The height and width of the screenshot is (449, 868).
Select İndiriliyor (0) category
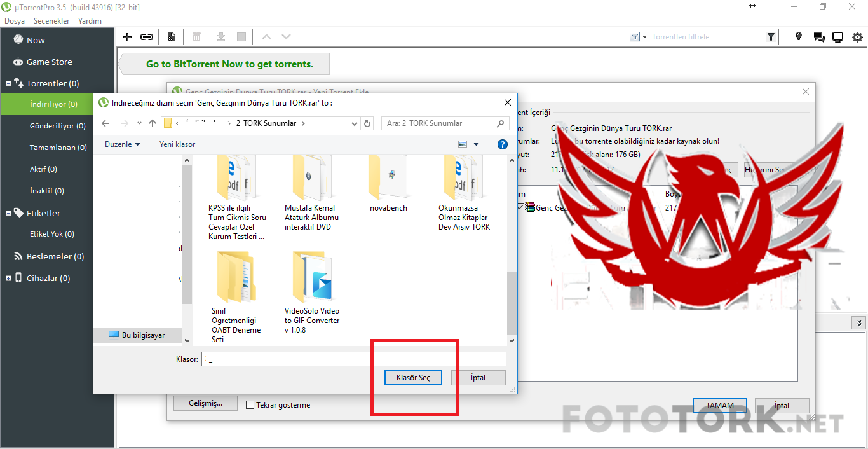point(48,104)
